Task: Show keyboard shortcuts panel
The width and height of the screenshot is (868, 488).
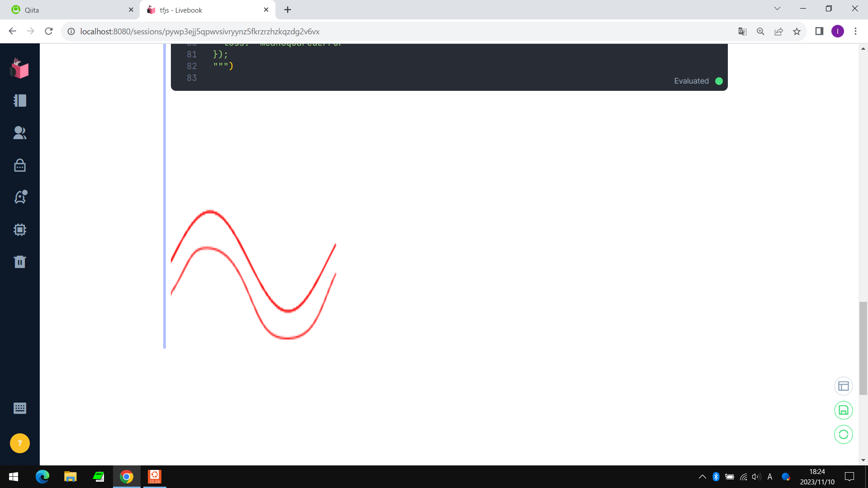Action: point(20,408)
